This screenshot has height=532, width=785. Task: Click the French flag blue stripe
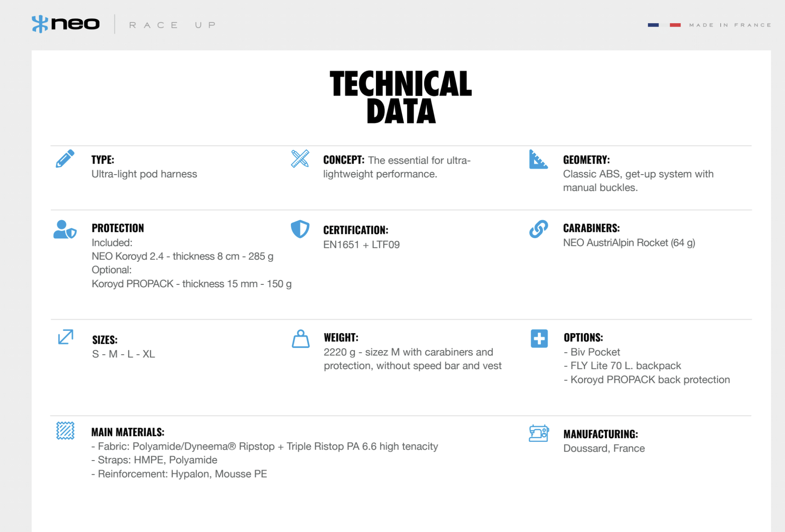[653, 25]
